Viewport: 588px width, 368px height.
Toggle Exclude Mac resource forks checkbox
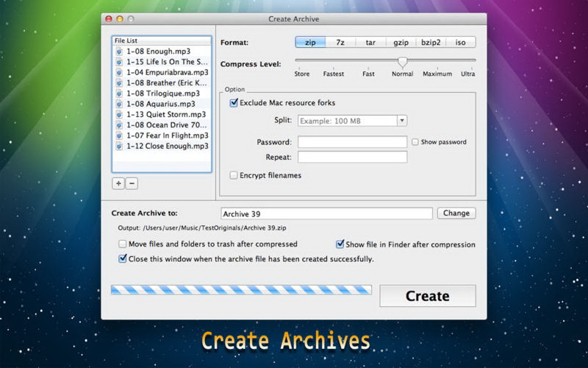234,103
